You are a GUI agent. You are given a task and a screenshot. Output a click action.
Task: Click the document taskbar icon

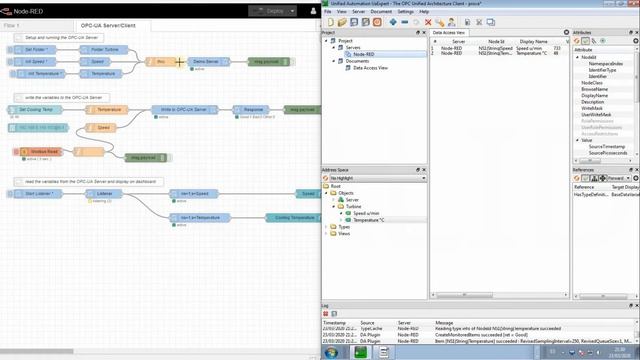pos(384,352)
